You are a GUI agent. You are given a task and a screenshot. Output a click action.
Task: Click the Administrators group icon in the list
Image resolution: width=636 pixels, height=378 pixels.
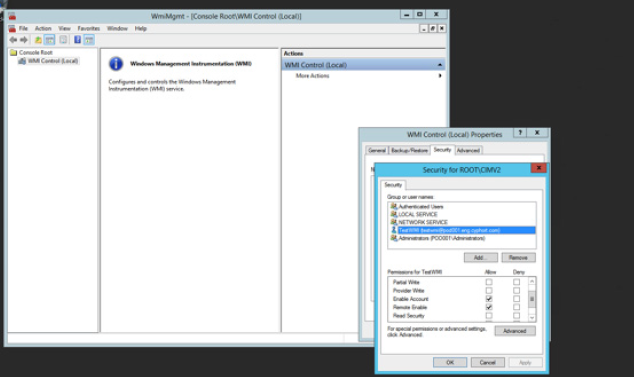tap(393, 238)
